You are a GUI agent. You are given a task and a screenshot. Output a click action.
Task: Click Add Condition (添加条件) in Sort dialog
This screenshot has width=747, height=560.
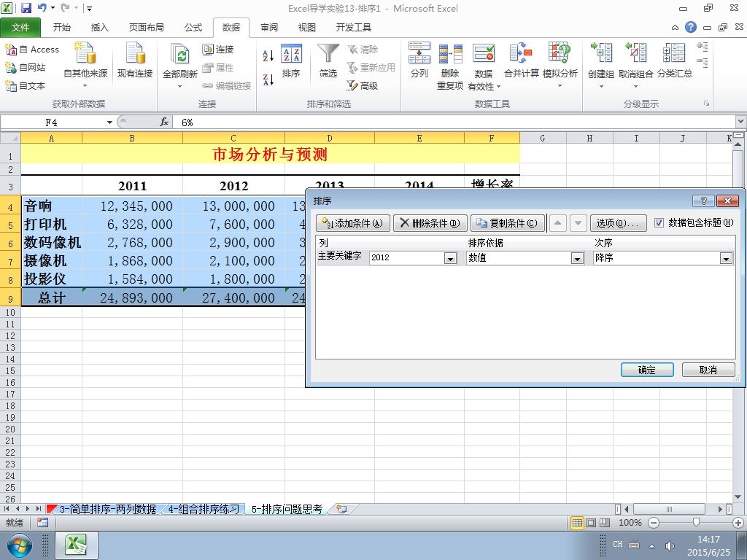point(353,223)
